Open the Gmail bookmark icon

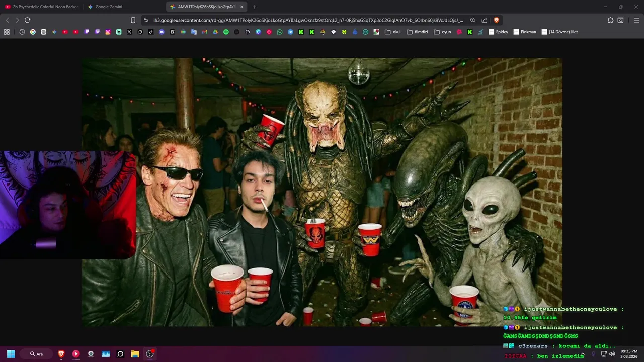click(x=204, y=32)
